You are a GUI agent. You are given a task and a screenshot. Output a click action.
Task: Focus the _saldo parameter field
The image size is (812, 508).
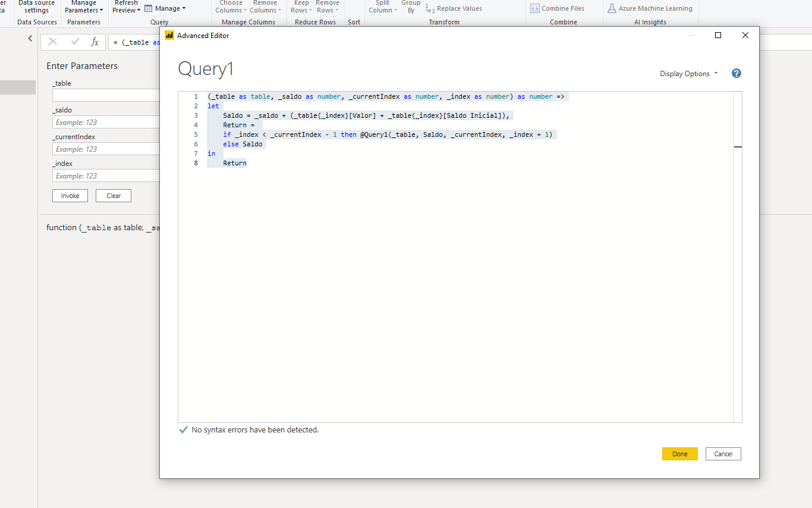pos(106,122)
